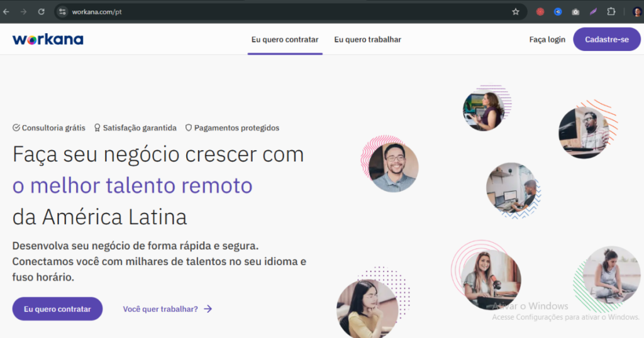Image resolution: width=644 pixels, height=338 pixels.
Task: Click the blue round extension icon
Action: (x=558, y=12)
